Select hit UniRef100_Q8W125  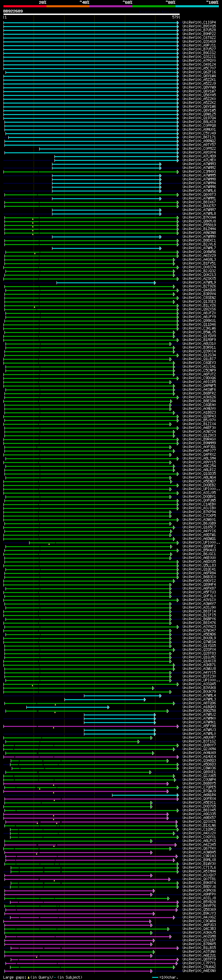coord(199,114)
